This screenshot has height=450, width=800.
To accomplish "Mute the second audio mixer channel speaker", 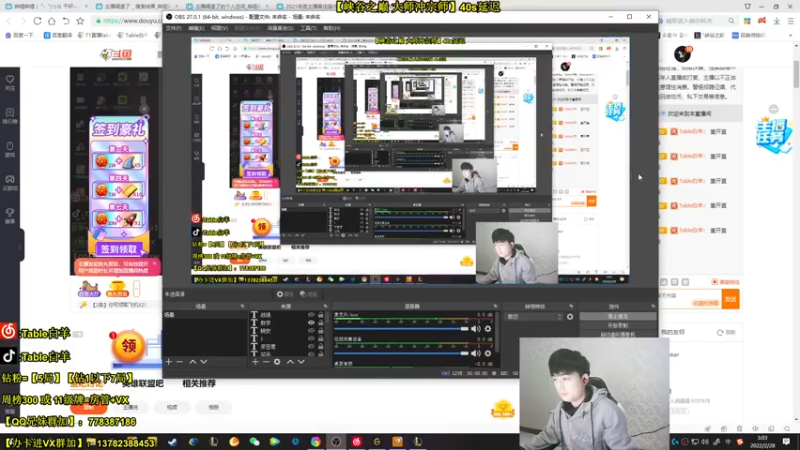I will tap(476, 353).
